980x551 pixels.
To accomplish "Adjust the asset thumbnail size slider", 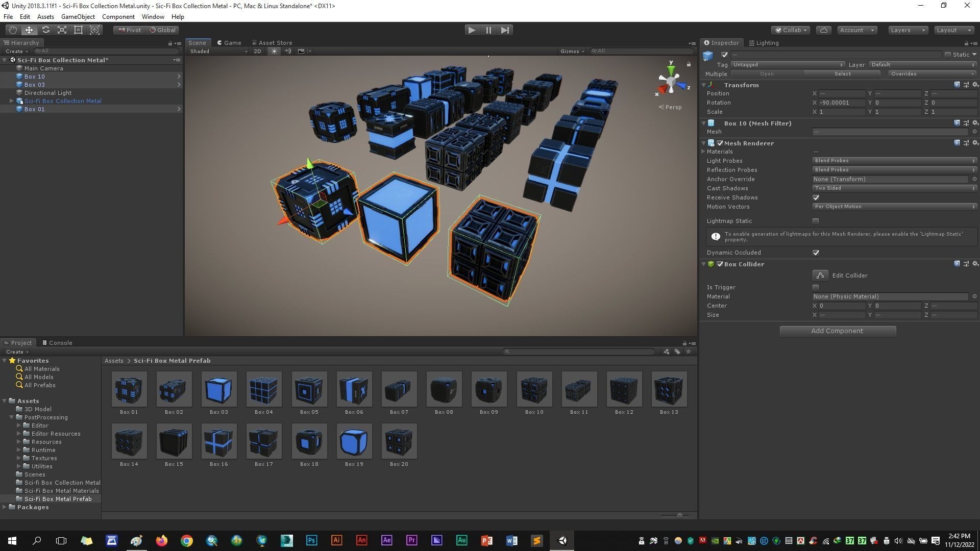I will click(679, 515).
